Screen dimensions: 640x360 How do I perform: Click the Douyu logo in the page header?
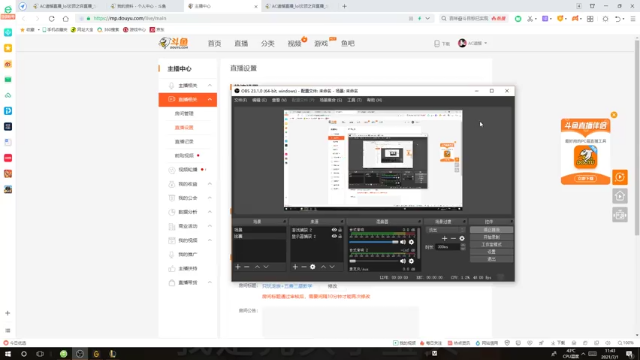(x=173, y=43)
